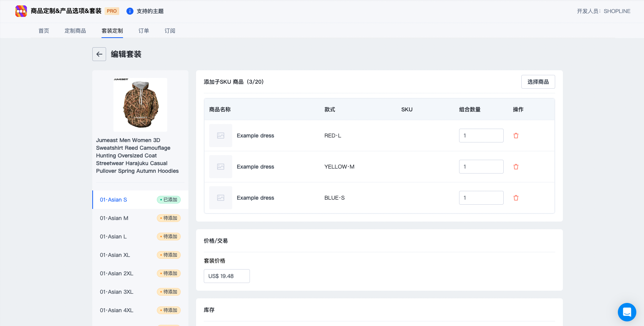The height and width of the screenshot is (326, 644).
Task: Choose the 01·Asian 3XL variant
Action: [116, 292]
